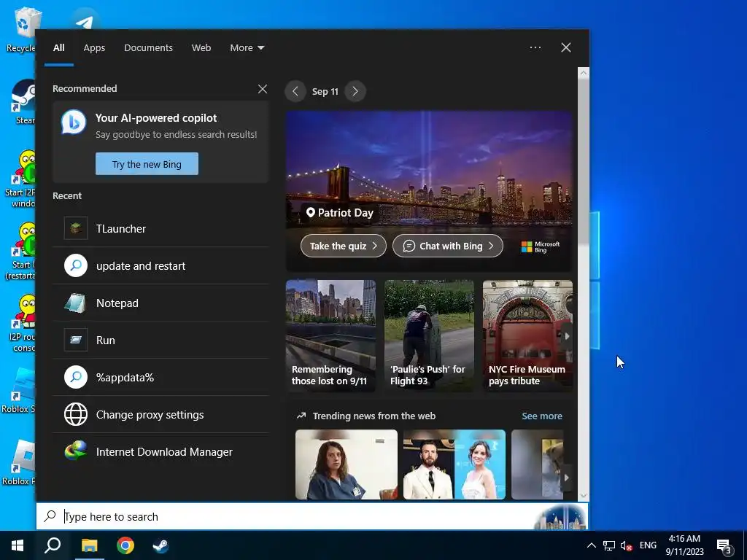Click the Bing copilot logo icon
Image resolution: width=747 pixels, height=560 pixels.
click(x=74, y=122)
